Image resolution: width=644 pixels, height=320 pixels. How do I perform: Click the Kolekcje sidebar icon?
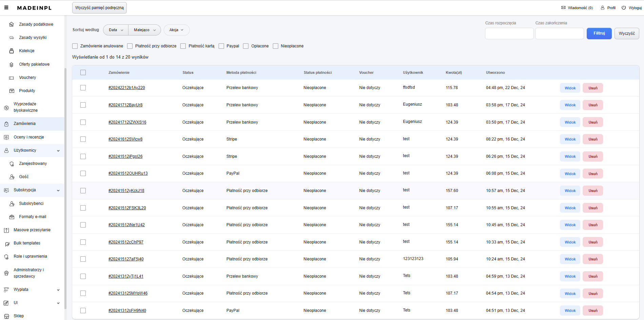click(12, 51)
